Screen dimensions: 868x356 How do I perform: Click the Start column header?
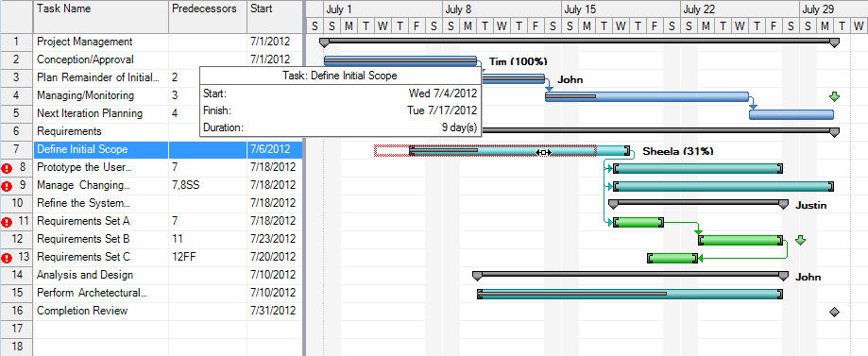(275, 17)
